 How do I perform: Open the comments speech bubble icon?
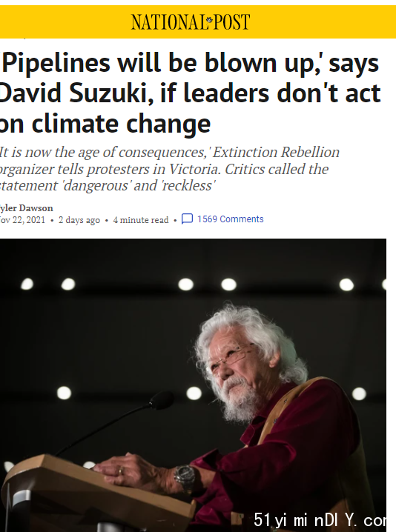pyautogui.click(x=187, y=219)
